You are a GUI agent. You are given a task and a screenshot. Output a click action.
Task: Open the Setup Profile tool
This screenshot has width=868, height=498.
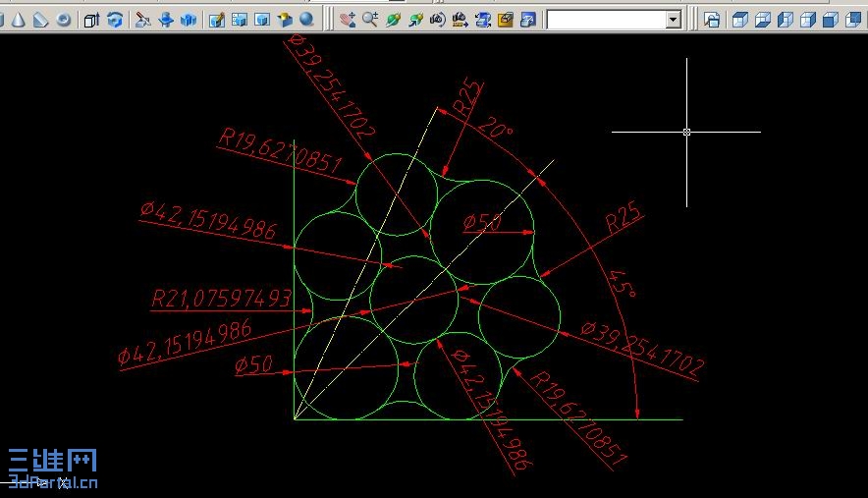[262, 20]
